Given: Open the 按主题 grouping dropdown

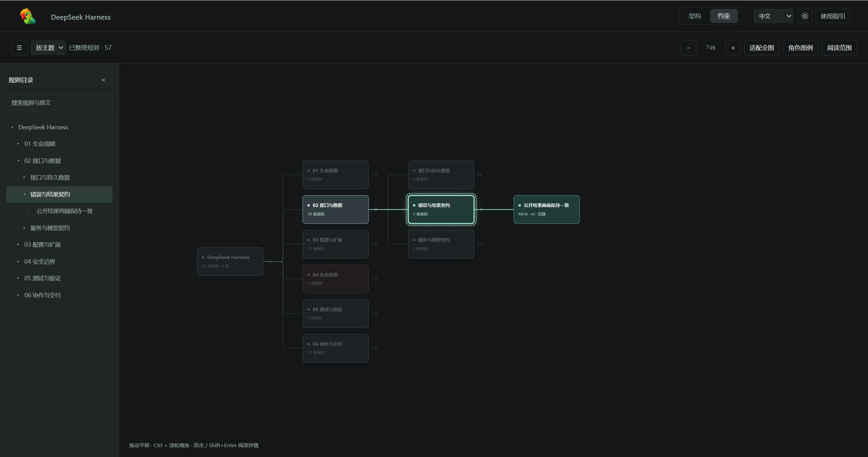Looking at the screenshot, I should coord(48,48).
